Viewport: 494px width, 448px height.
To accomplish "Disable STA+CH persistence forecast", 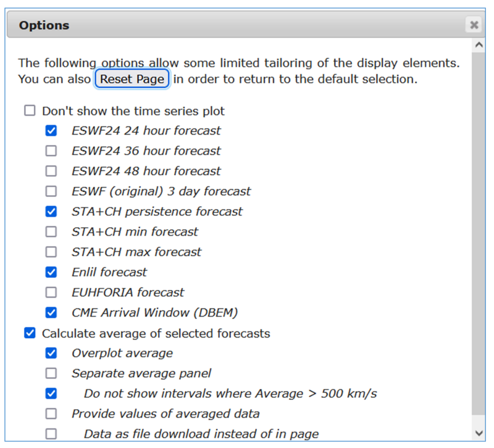I will (x=51, y=212).
